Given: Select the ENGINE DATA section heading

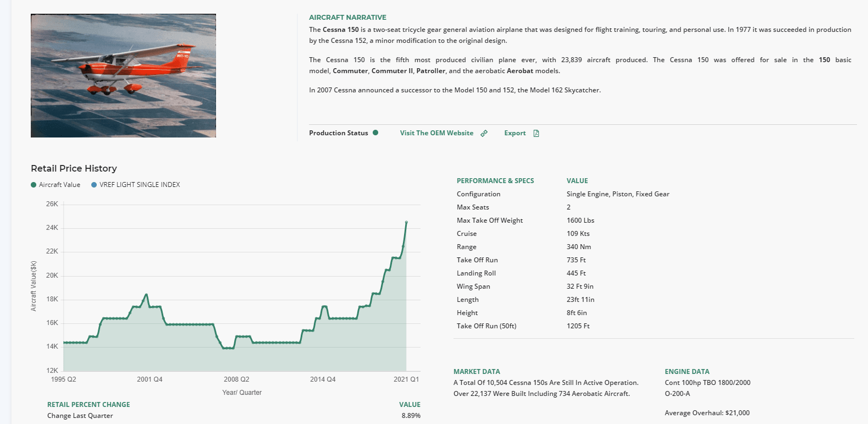Looking at the screenshot, I should coord(687,372).
